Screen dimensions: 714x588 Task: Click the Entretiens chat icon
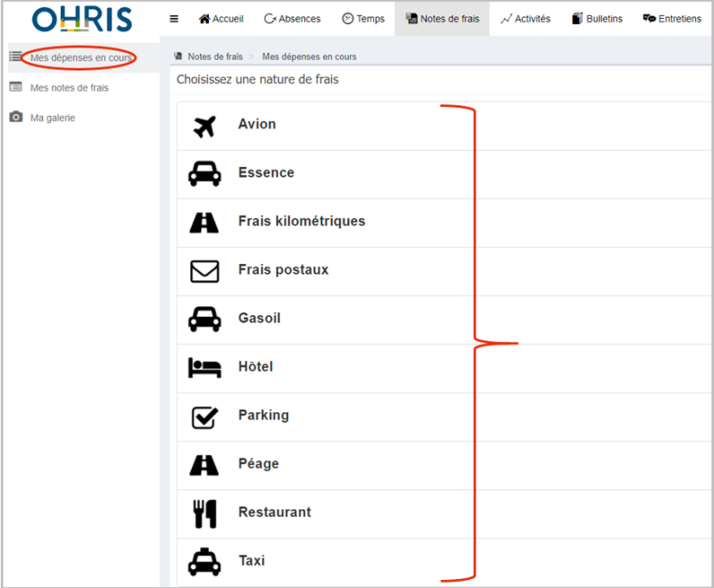point(649,18)
